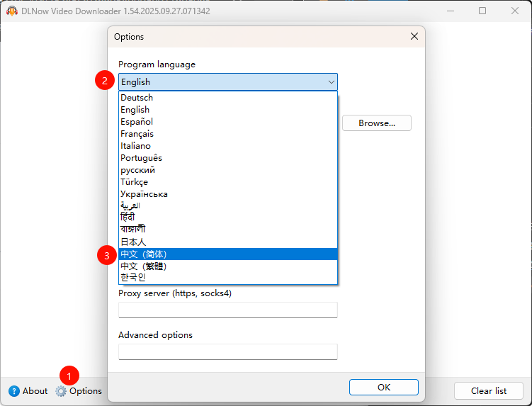Select 中文 (繁體) Traditional Chinese
The image size is (532, 406).
click(x=228, y=266)
